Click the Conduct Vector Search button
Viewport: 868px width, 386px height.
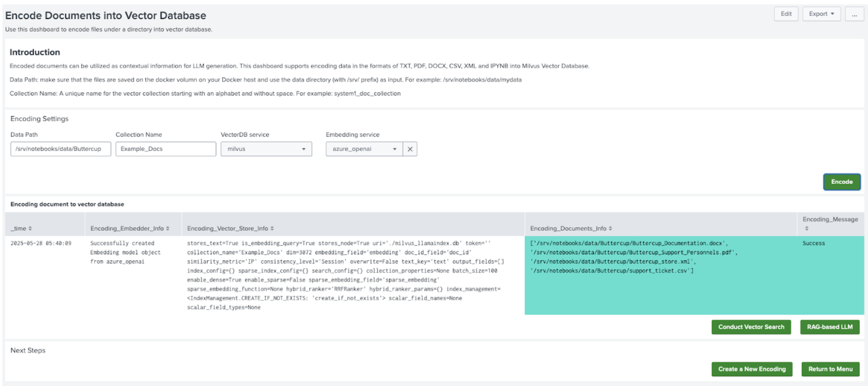(x=751, y=327)
